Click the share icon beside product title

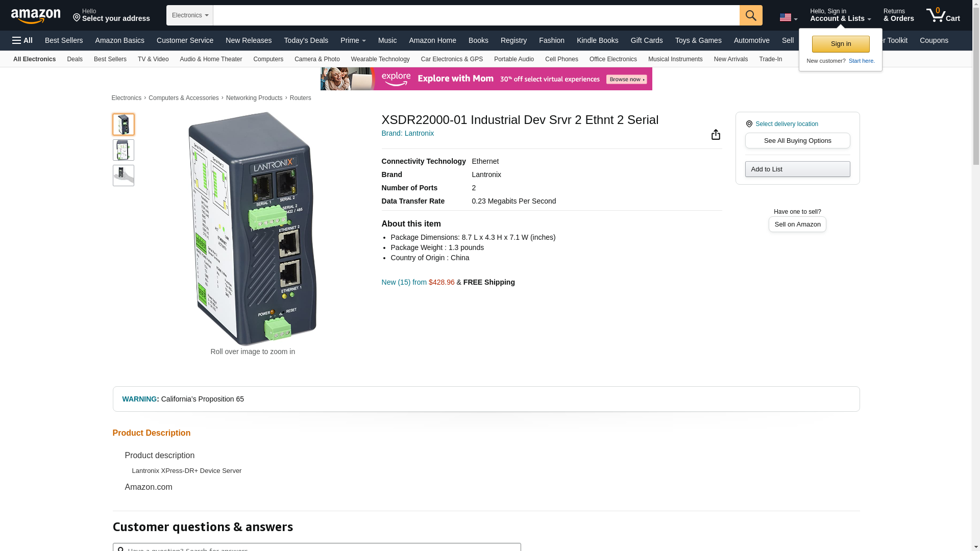(x=716, y=134)
